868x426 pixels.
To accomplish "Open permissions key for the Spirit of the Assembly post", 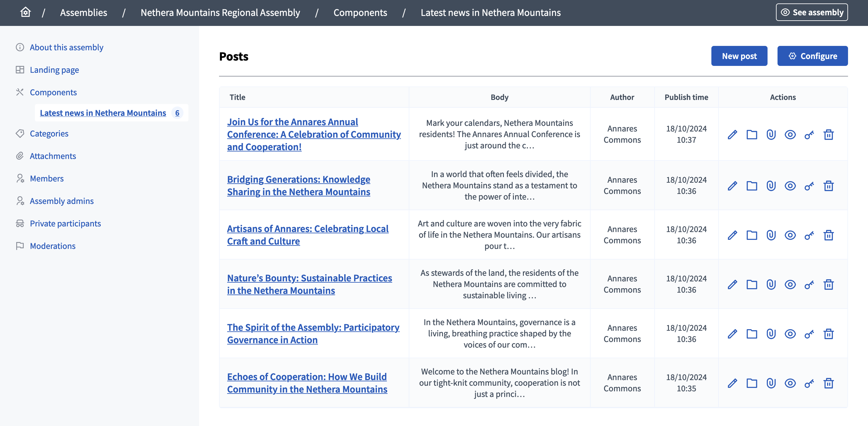I will (809, 334).
